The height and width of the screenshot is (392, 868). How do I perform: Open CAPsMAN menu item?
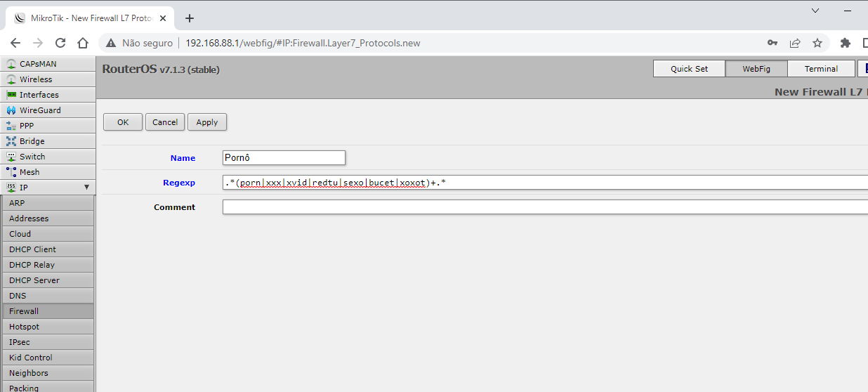pyautogui.click(x=48, y=64)
